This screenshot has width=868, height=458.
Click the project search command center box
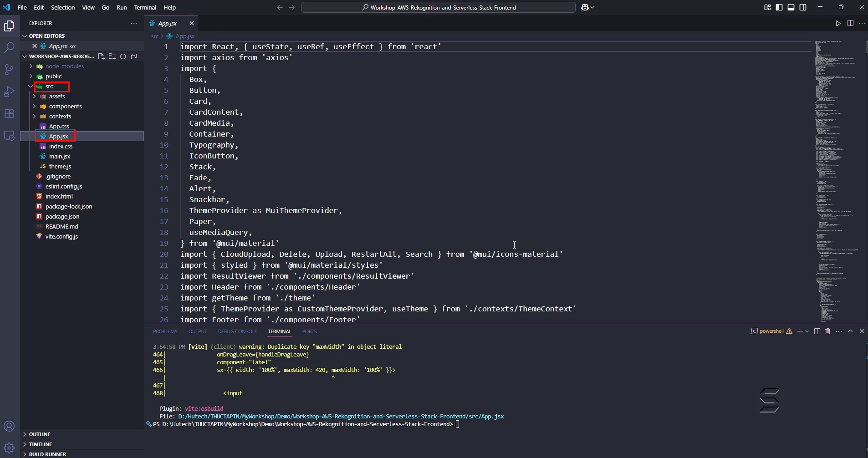click(438, 7)
